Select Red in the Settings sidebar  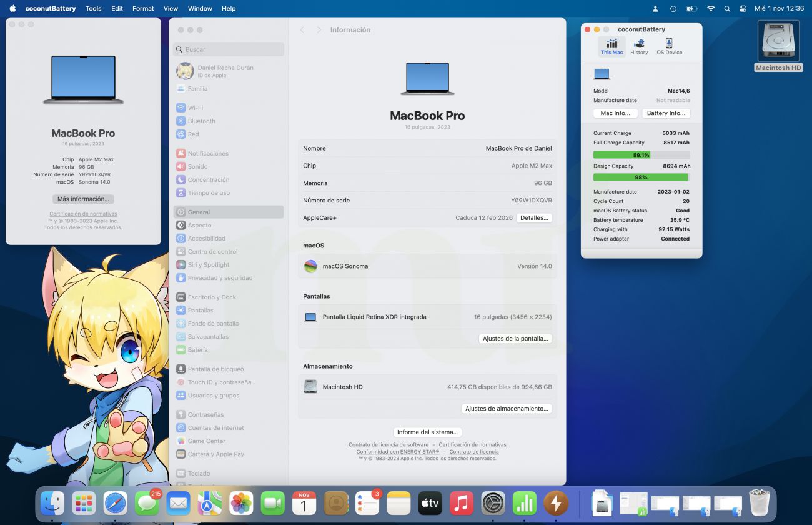click(229, 134)
